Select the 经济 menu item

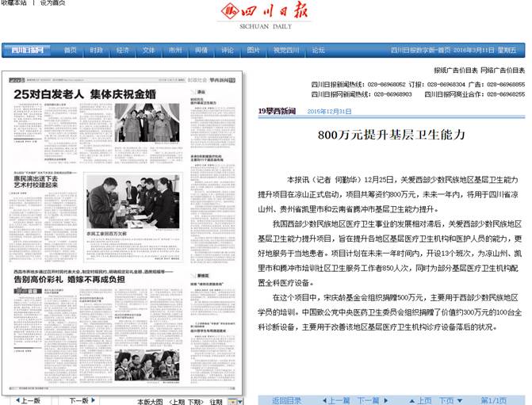(x=122, y=50)
